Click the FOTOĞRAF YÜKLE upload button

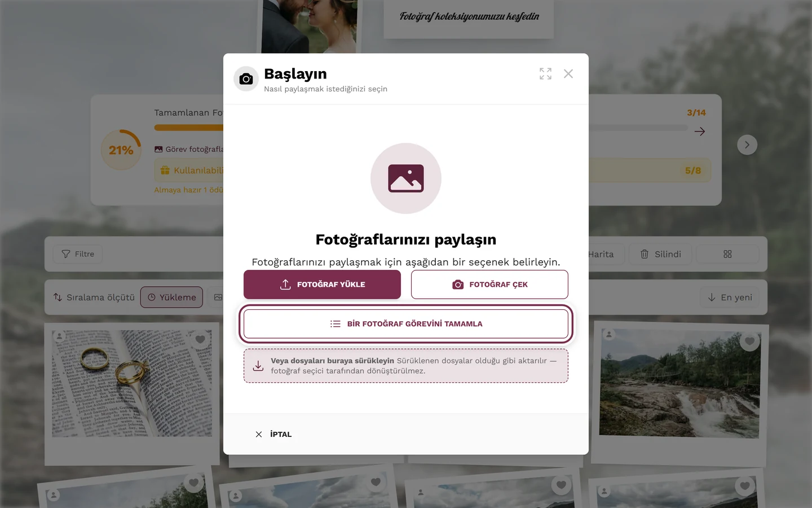coord(322,284)
